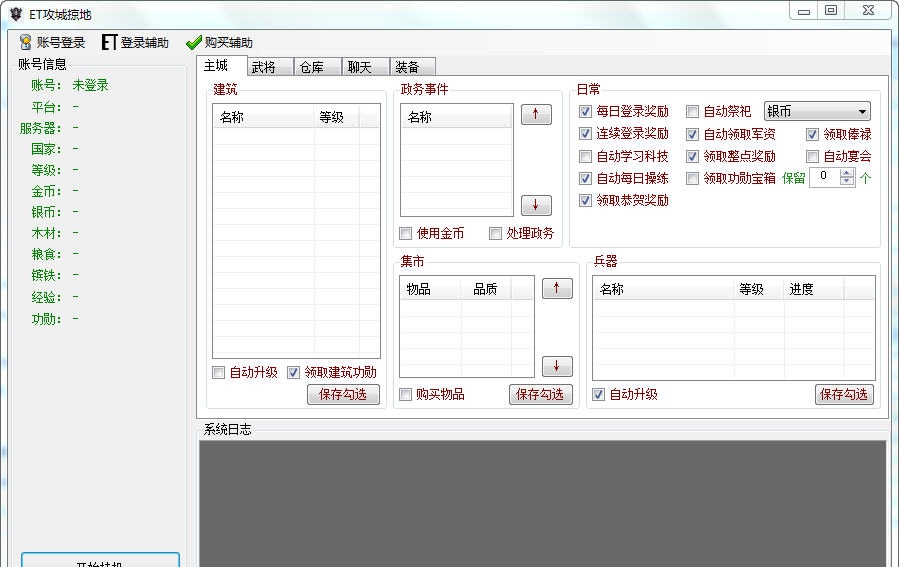Image resolution: width=899 pixels, height=567 pixels.
Task: Move 集市 item up with arrow button
Action: point(557,288)
